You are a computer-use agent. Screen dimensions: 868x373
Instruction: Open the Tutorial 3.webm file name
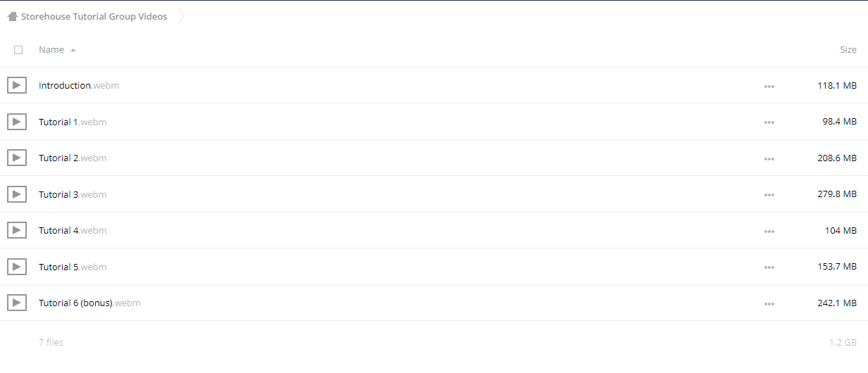pos(73,194)
